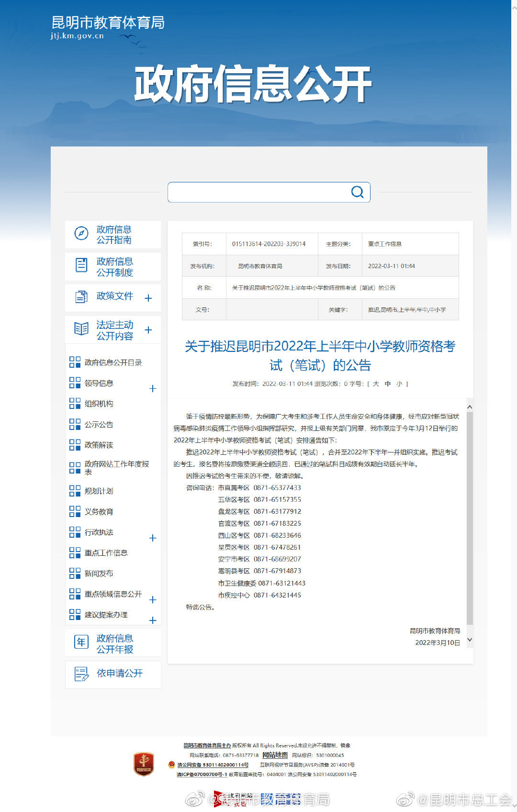Expand the 重点领域信息公开 plus sign
Image resolution: width=517 pixels, height=812 pixels.
pyautogui.click(x=153, y=599)
